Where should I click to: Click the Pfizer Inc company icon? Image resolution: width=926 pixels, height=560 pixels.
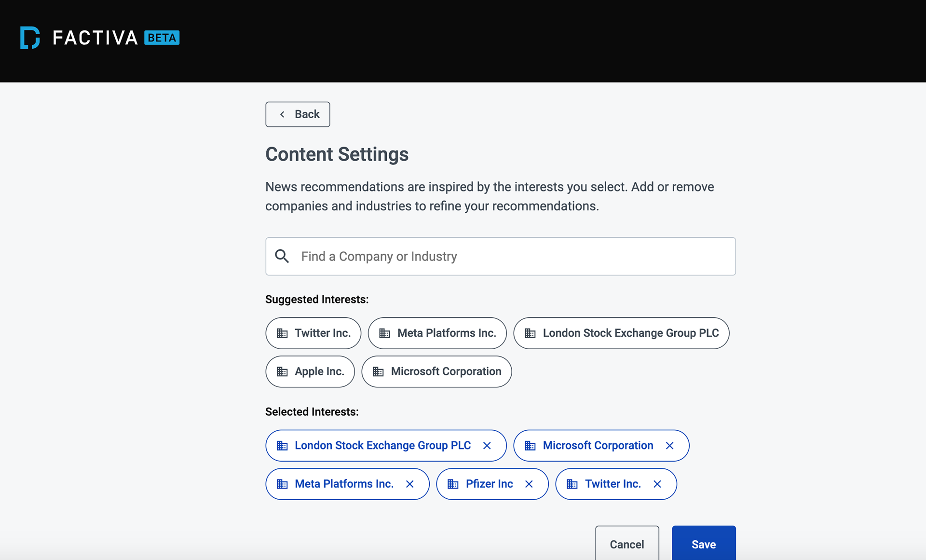[453, 484]
